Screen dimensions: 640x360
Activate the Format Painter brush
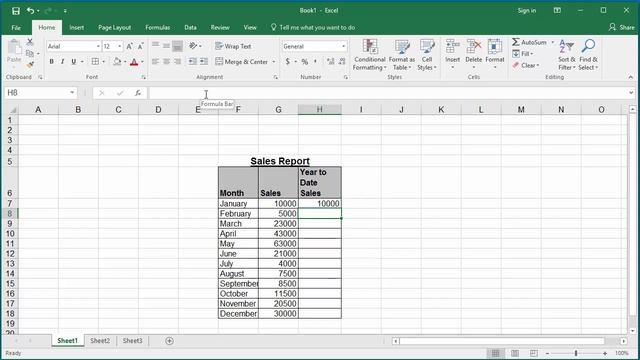point(30,64)
